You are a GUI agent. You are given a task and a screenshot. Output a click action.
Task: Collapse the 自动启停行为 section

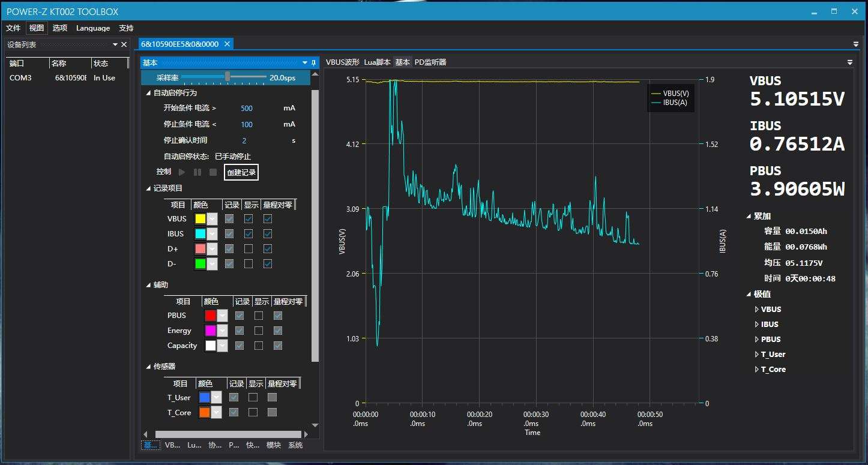click(x=149, y=93)
